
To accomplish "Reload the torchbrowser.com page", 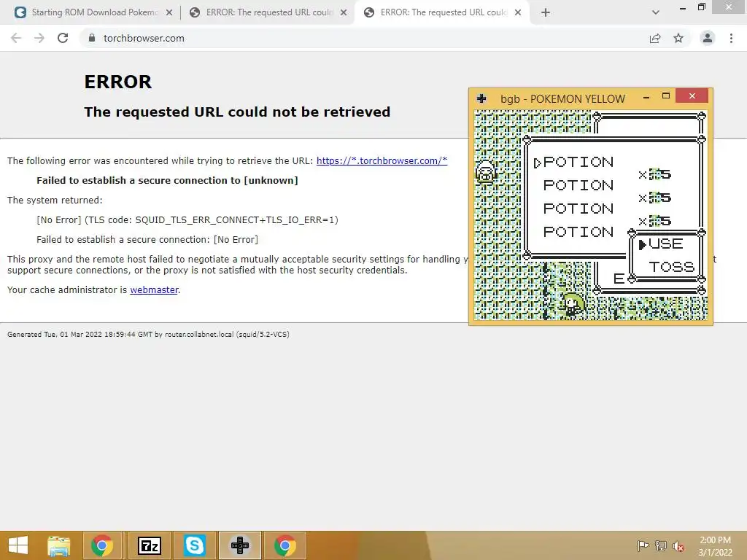I will 63,38.
